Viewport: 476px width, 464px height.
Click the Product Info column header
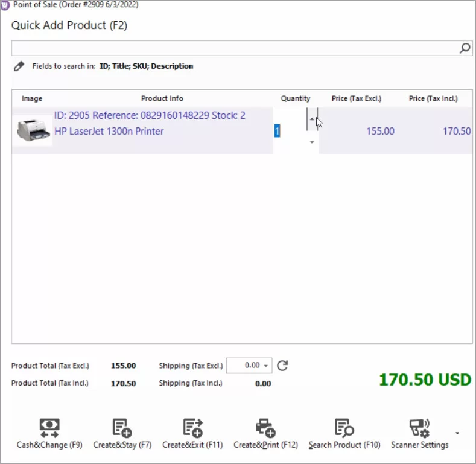tap(162, 98)
